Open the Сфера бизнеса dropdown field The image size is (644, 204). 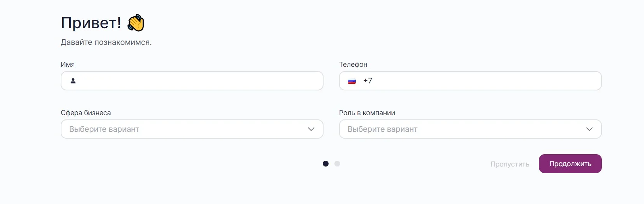186,129
